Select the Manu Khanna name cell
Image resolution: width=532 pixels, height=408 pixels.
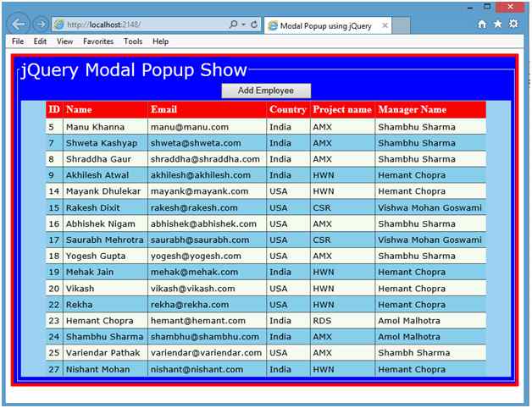pyautogui.click(x=105, y=127)
